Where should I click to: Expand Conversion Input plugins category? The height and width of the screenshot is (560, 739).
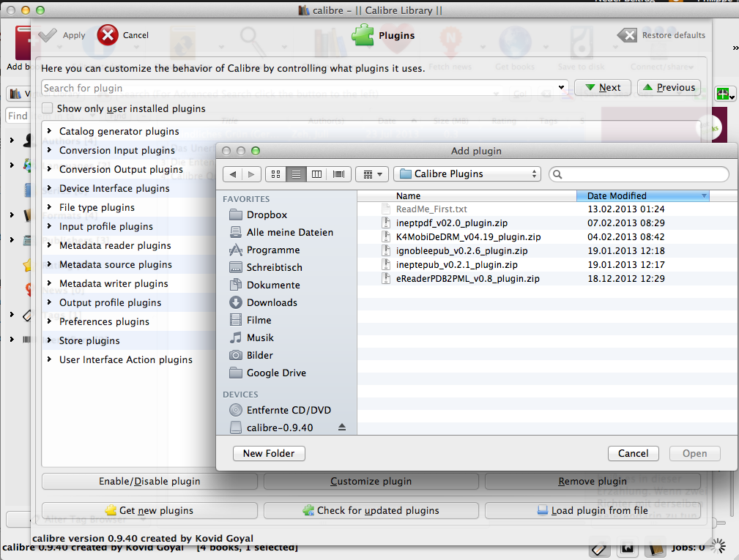(49, 150)
